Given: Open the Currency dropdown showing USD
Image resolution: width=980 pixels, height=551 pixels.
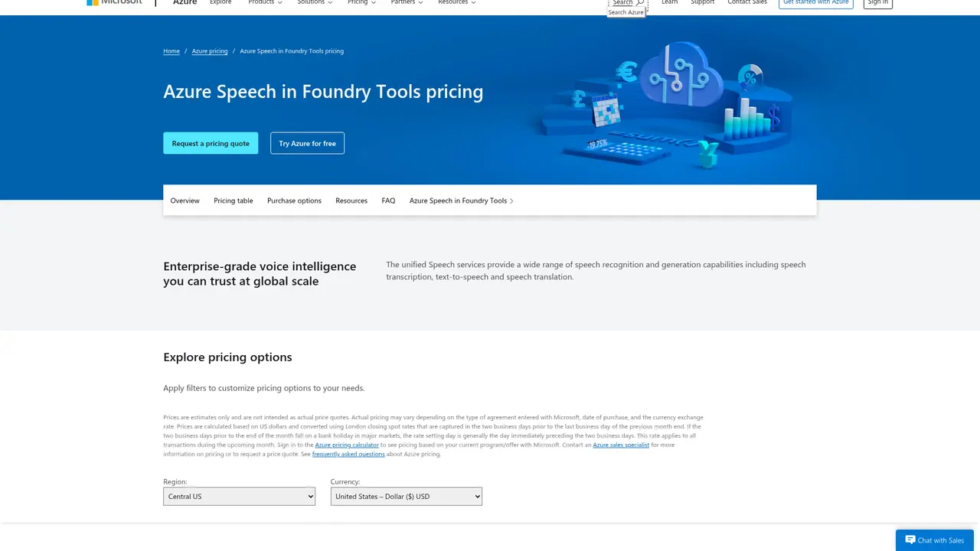Looking at the screenshot, I should coord(407,497).
